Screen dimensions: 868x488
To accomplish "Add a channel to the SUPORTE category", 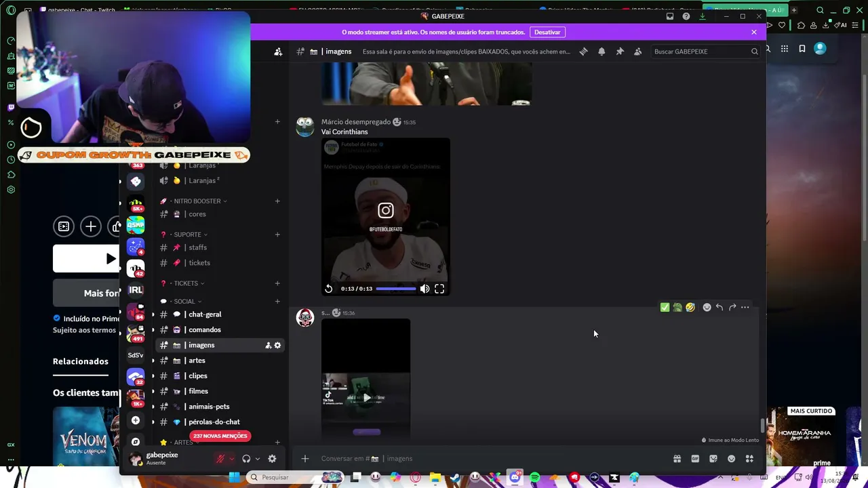I will pyautogui.click(x=277, y=235).
